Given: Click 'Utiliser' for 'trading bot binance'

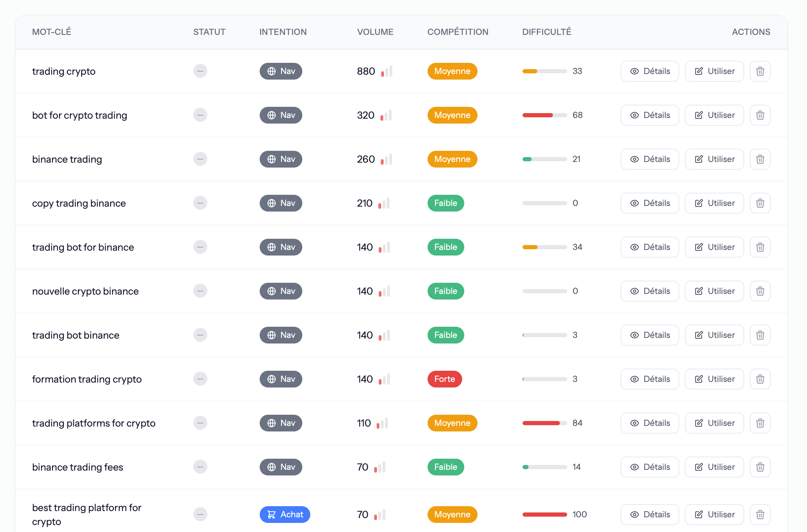Looking at the screenshot, I should click(714, 335).
